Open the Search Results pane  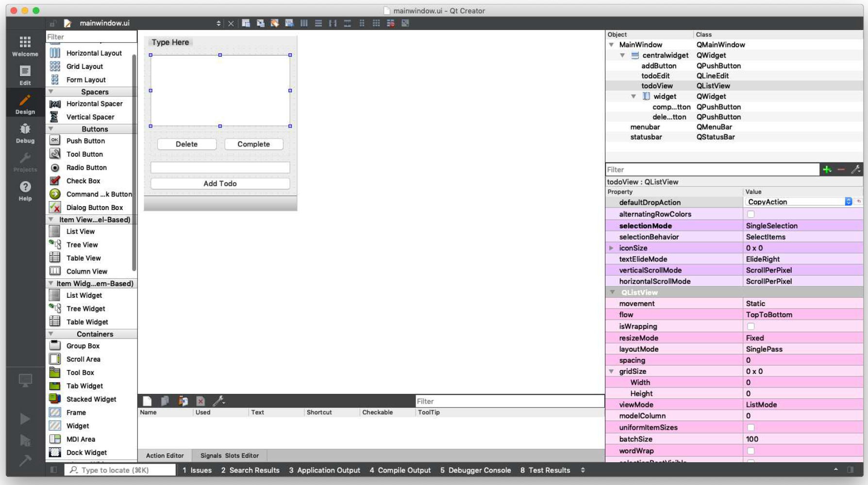[250, 470]
